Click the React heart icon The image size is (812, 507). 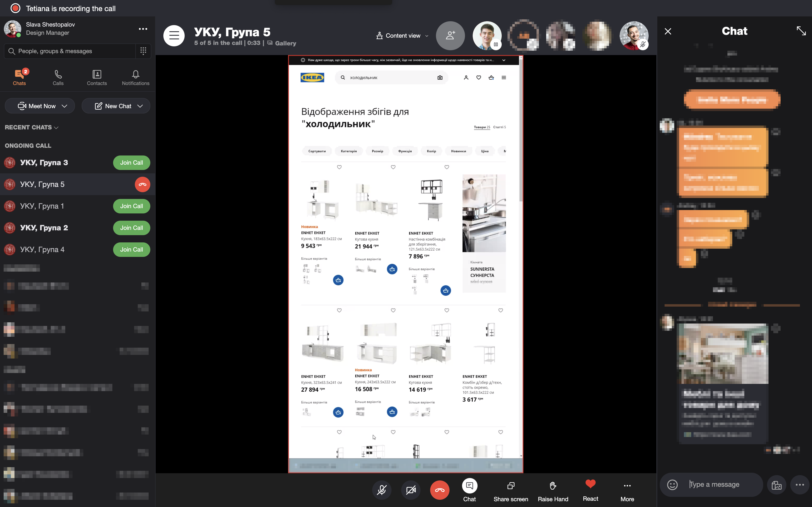(591, 484)
